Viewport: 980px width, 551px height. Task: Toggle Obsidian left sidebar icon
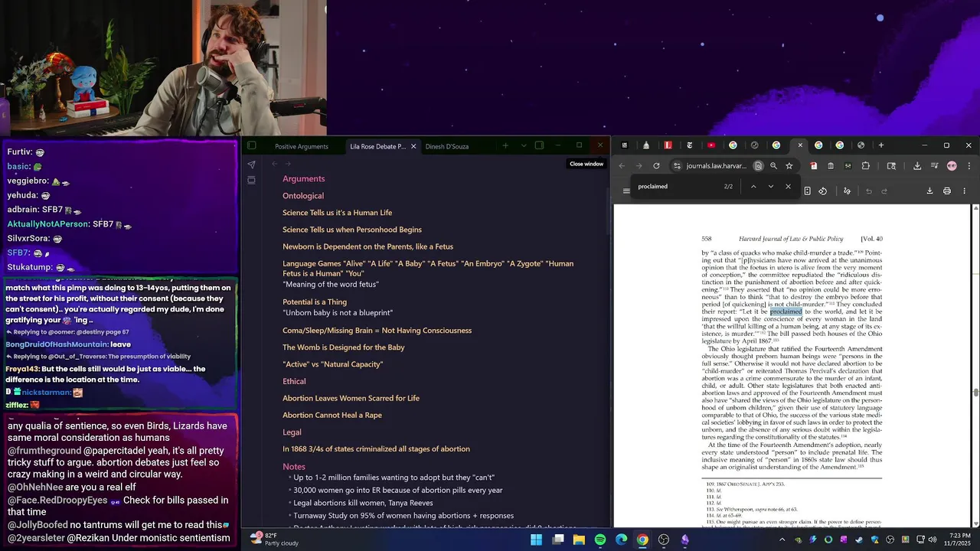pos(251,145)
